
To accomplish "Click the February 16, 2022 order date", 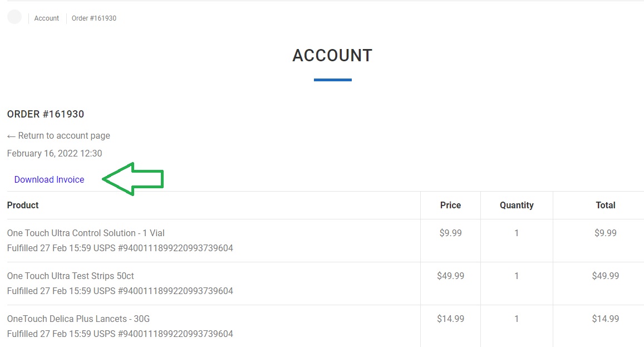I will (55, 153).
